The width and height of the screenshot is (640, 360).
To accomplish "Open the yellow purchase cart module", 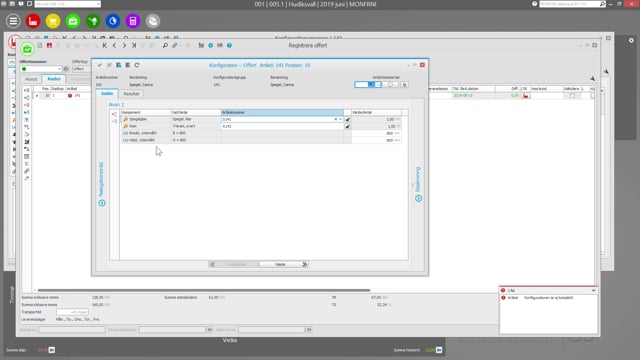I will tap(53, 21).
